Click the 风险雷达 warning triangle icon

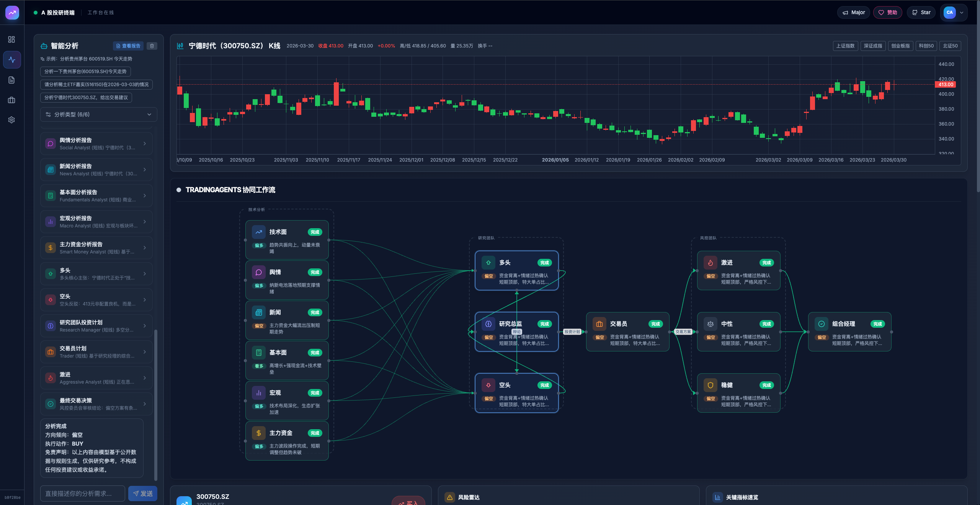pyautogui.click(x=450, y=497)
